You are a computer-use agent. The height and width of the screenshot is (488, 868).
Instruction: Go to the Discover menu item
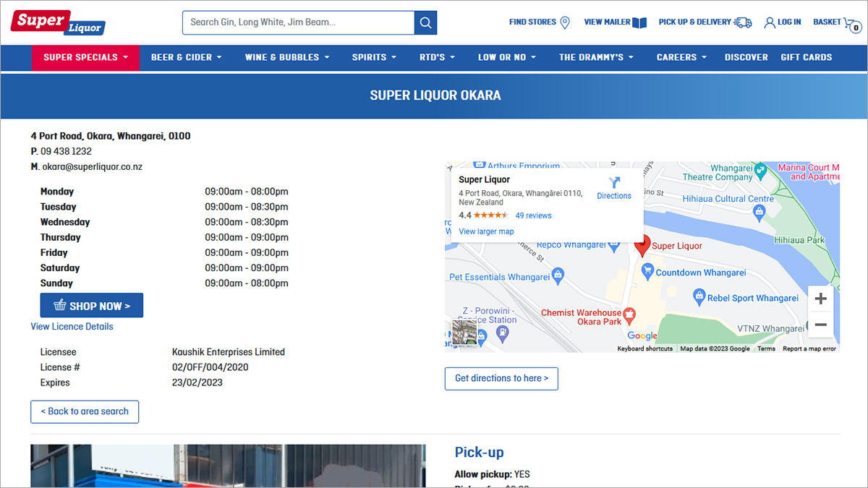(x=746, y=57)
